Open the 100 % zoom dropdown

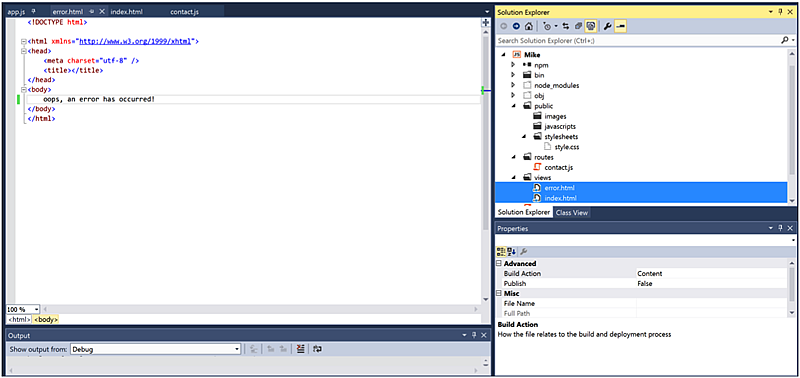(36, 309)
